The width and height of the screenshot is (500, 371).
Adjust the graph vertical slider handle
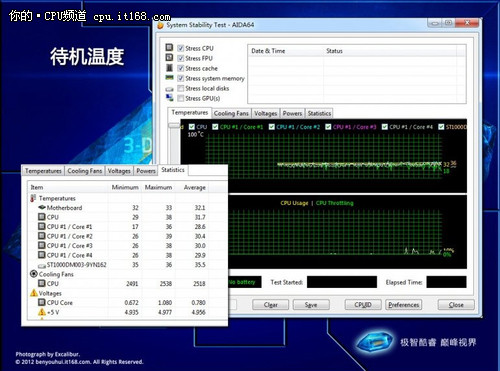click(174, 125)
